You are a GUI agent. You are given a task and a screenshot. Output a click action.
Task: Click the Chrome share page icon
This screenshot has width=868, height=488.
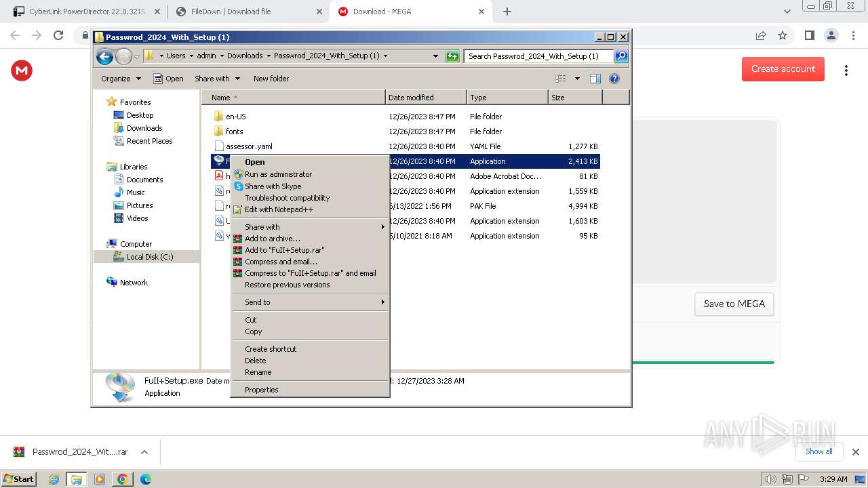coord(761,35)
